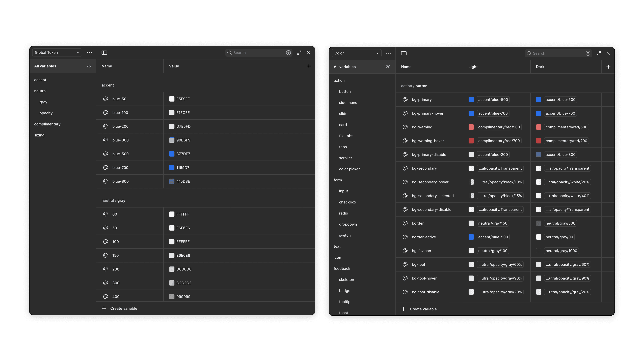Toggle sidebar in Color panel
644x362 pixels.
pos(404,53)
